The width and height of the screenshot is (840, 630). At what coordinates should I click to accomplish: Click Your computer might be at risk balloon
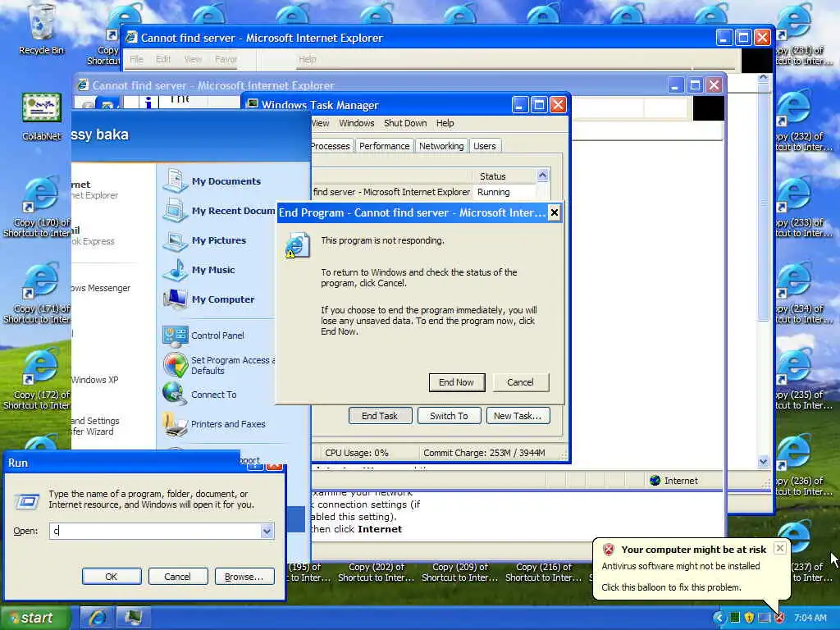tap(693, 550)
